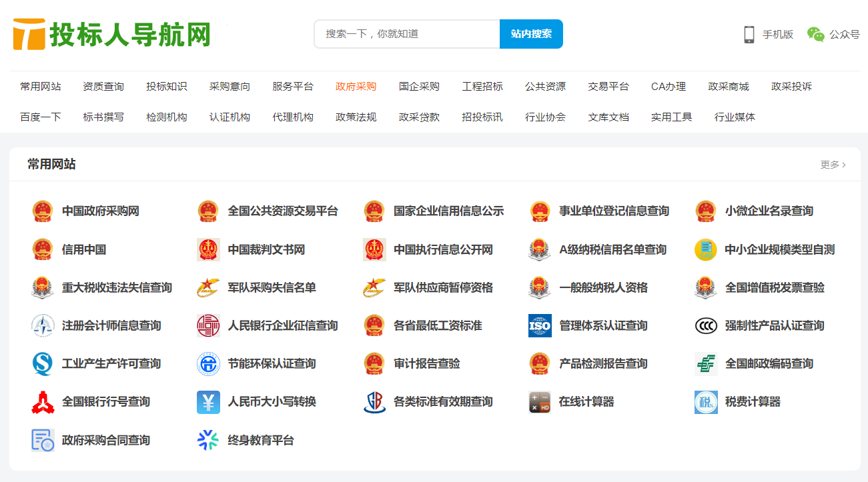Open the 全国增值税发票查验 link
This screenshot has width=868, height=482.
pyautogui.click(x=775, y=287)
